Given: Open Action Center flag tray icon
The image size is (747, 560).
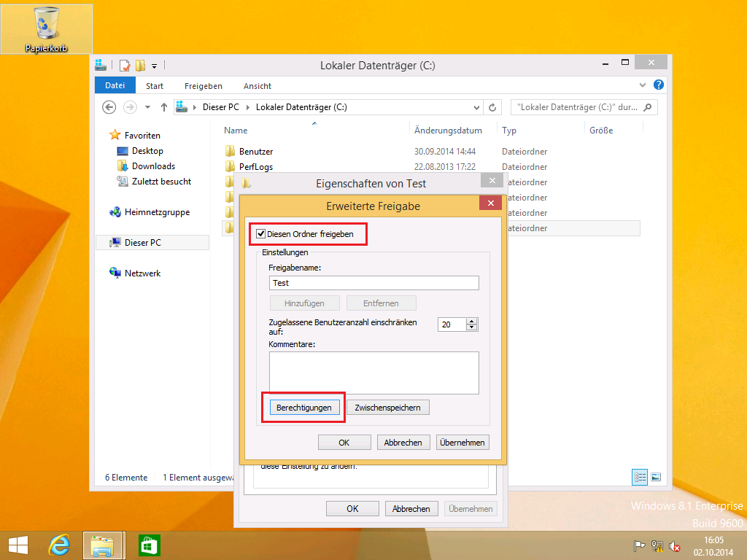Looking at the screenshot, I should 639,546.
